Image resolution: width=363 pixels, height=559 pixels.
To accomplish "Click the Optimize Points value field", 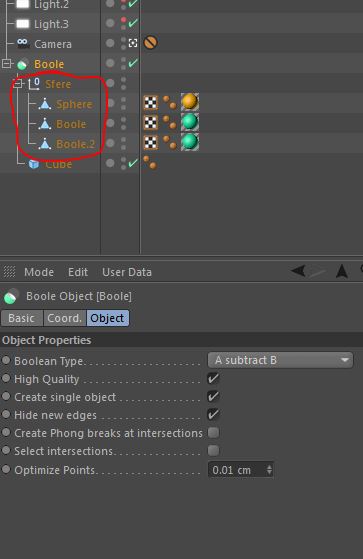I will (236, 470).
